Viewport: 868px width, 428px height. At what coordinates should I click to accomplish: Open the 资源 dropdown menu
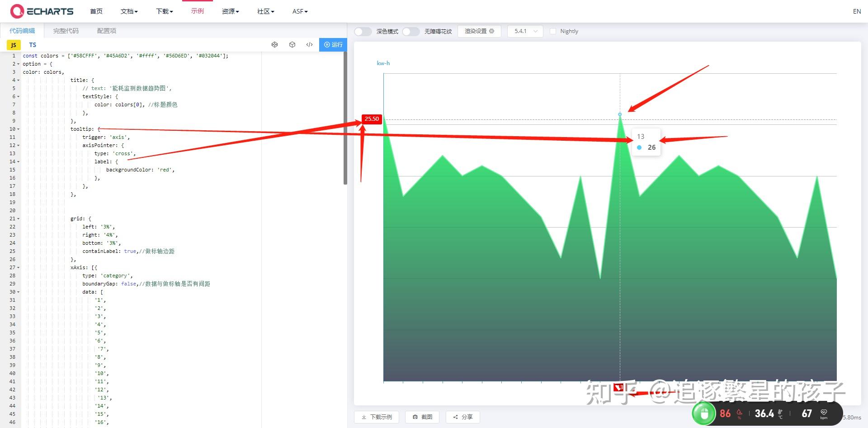point(231,11)
